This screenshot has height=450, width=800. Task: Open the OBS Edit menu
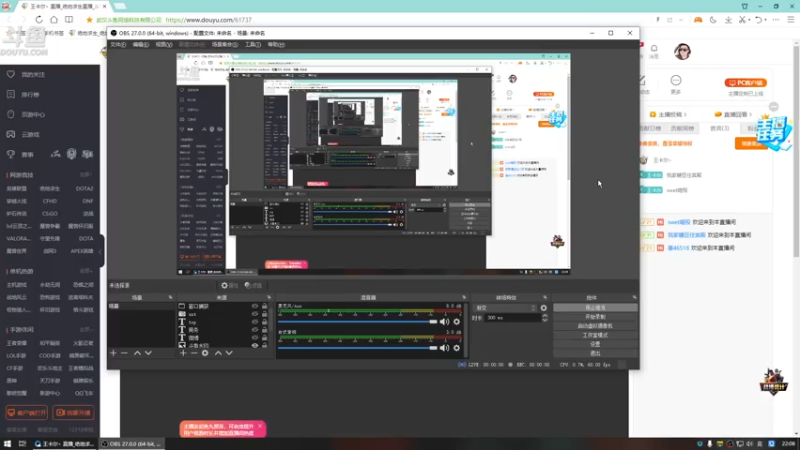pyautogui.click(x=140, y=45)
